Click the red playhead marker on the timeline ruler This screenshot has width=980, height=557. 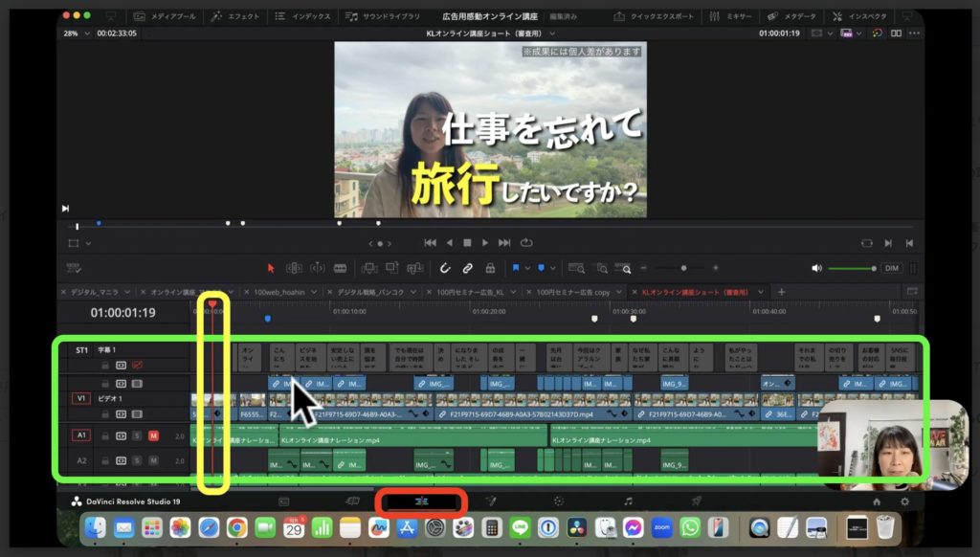(x=212, y=302)
